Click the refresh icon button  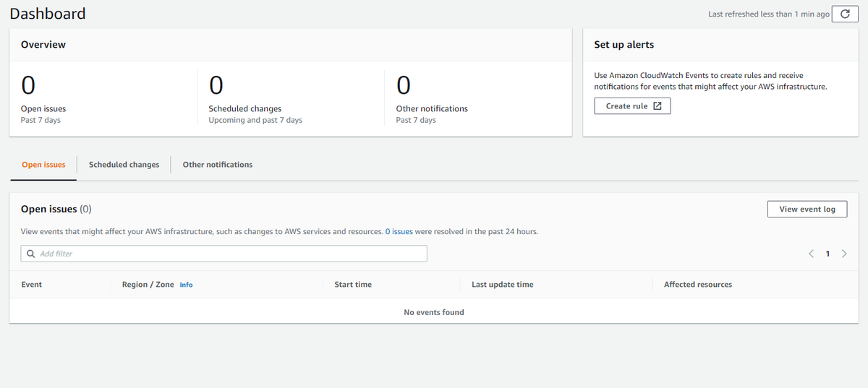click(845, 14)
